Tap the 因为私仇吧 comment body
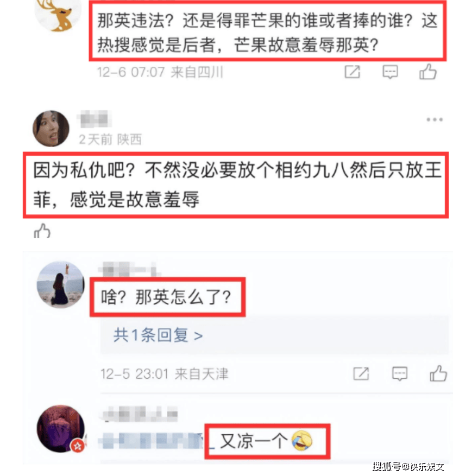The width and height of the screenshot is (453, 476). click(237, 185)
